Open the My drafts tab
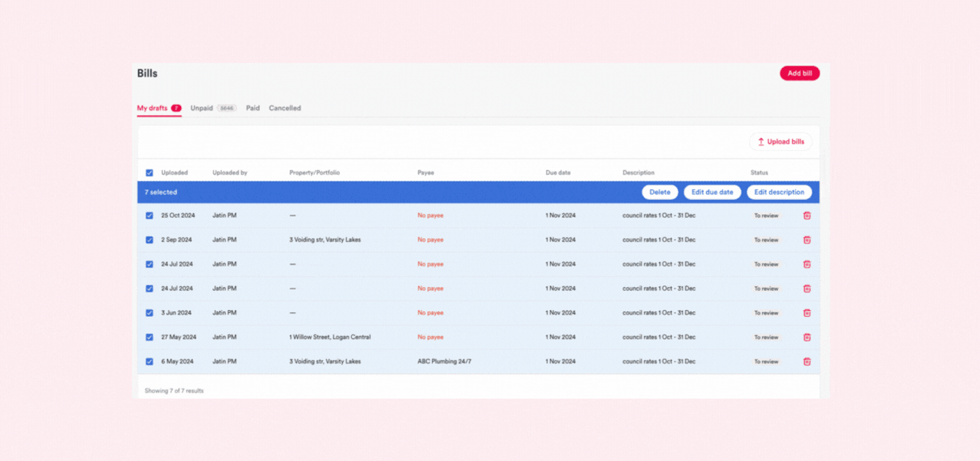Image resolution: width=980 pixels, height=461 pixels. click(x=159, y=108)
